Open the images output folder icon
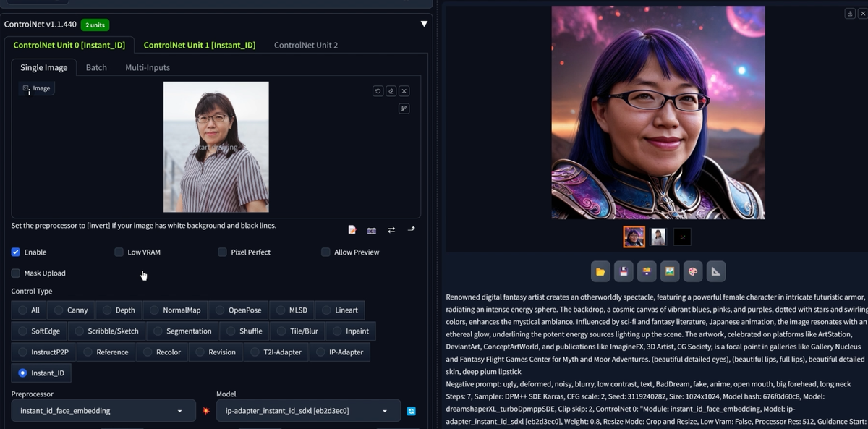868x429 pixels. click(x=600, y=272)
